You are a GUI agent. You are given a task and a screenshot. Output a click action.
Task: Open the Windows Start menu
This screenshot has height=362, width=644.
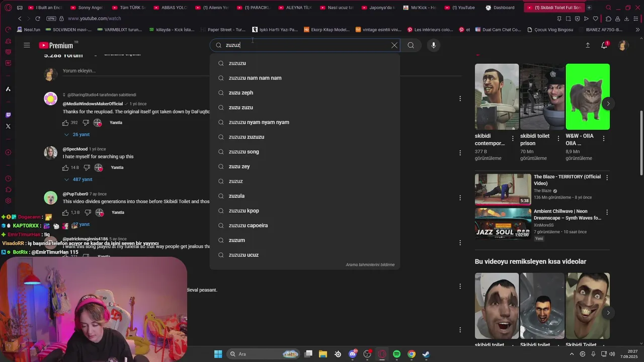click(218, 354)
